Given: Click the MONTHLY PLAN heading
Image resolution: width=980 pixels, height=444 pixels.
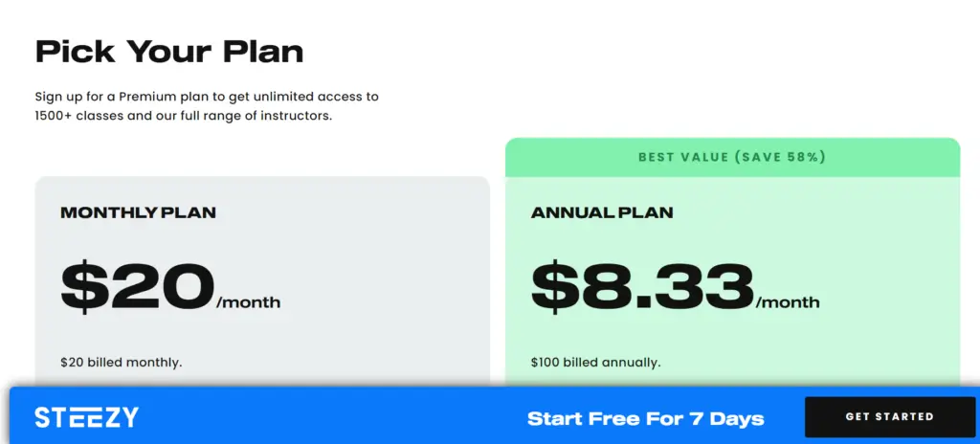Looking at the screenshot, I should pos(138,212).
